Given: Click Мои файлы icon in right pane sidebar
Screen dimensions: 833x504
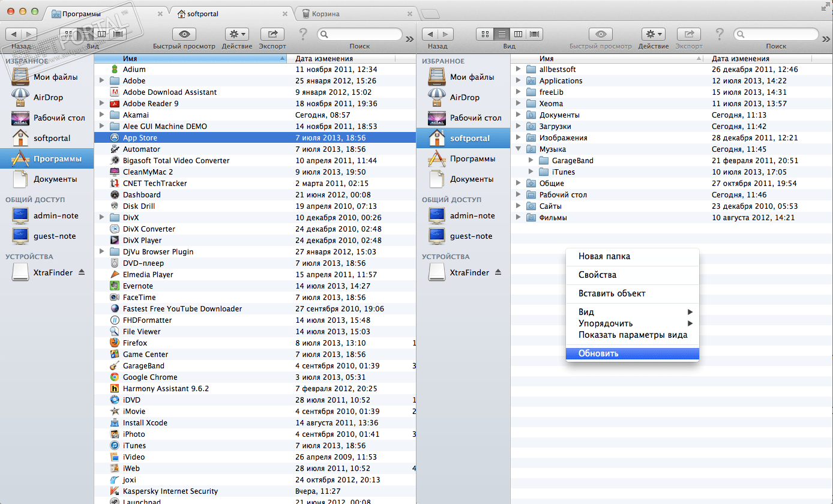Looking at the screenshot, I should coord(437,77).
